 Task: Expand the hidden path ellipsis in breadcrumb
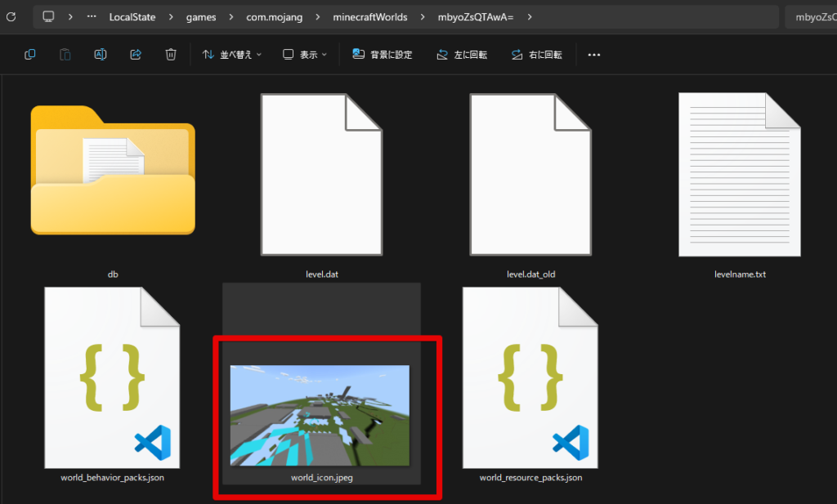click(91, 17)
